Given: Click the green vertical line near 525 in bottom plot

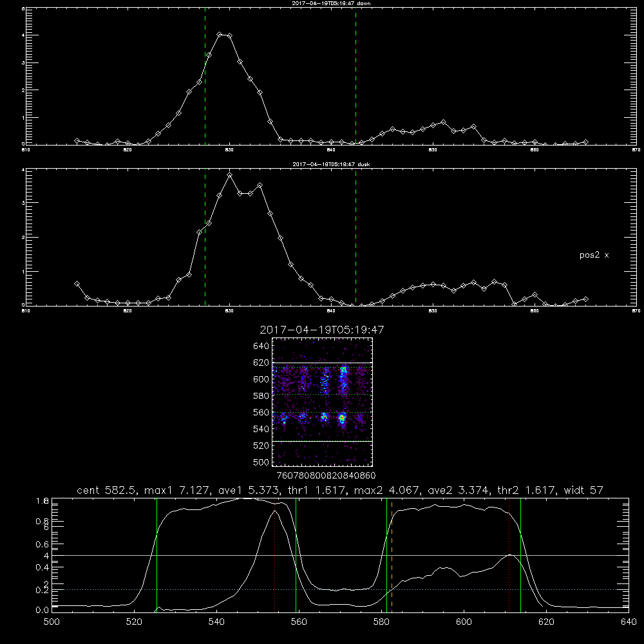Looking at the screenshot, I should pyautogui.click(x=156, y=555).
